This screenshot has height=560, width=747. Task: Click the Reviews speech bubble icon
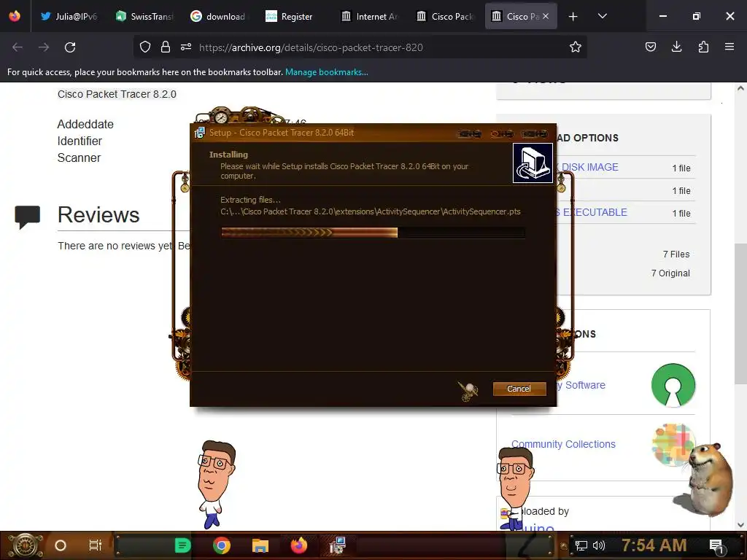point(27,217)
